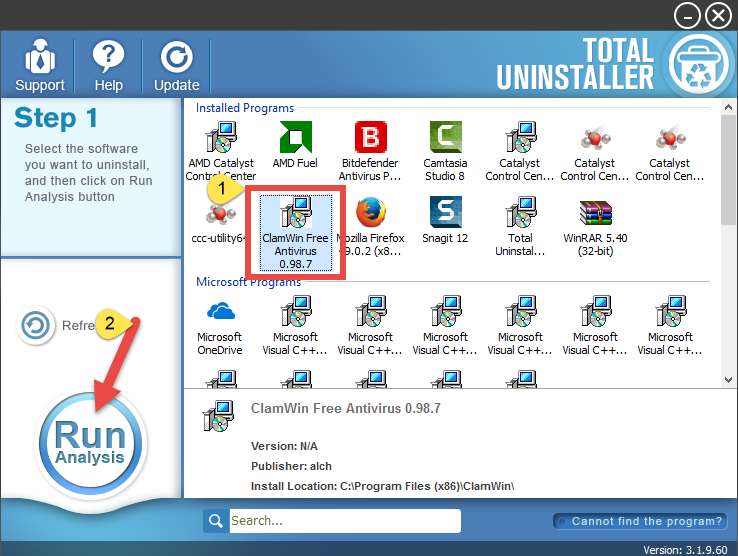Click the 'Publisher: alch' detail text
This screenshot has width=738, height=556.
[291, 466]
